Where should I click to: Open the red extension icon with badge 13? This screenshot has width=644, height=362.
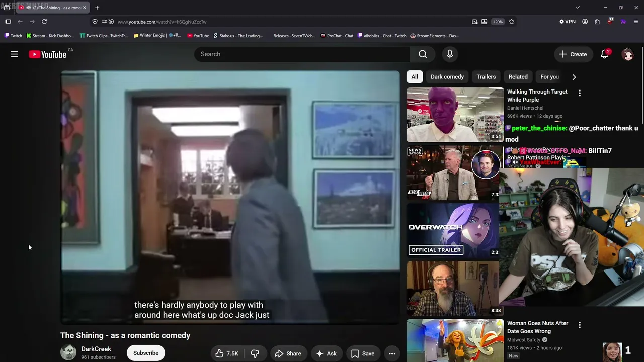coord(610,21)
